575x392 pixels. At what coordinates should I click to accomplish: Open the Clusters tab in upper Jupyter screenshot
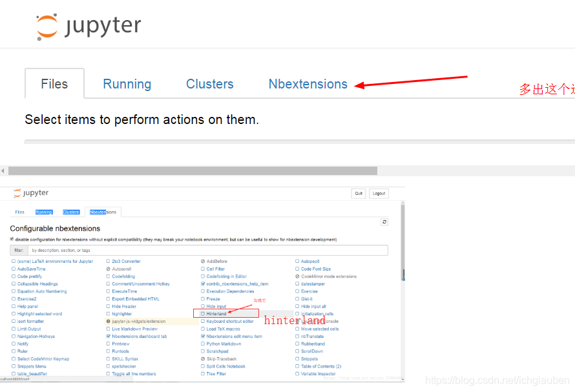pyautogui.click(x=210, y=84)
